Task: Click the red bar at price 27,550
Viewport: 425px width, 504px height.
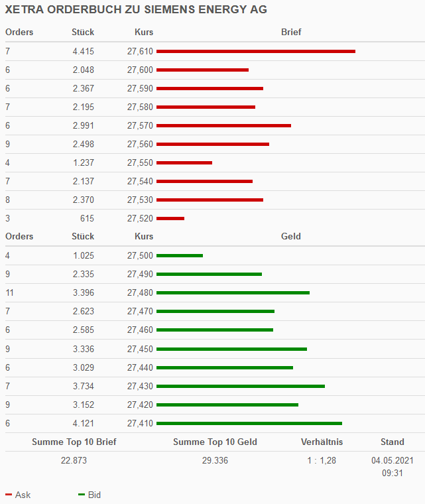Action: 184,162
